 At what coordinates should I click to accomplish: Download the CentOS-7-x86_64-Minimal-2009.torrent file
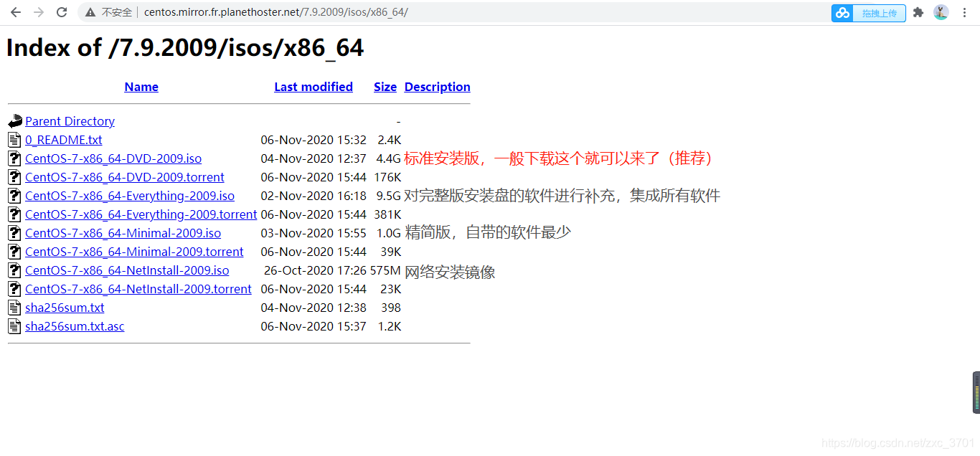pyautogui.click(x=134, y=252)
